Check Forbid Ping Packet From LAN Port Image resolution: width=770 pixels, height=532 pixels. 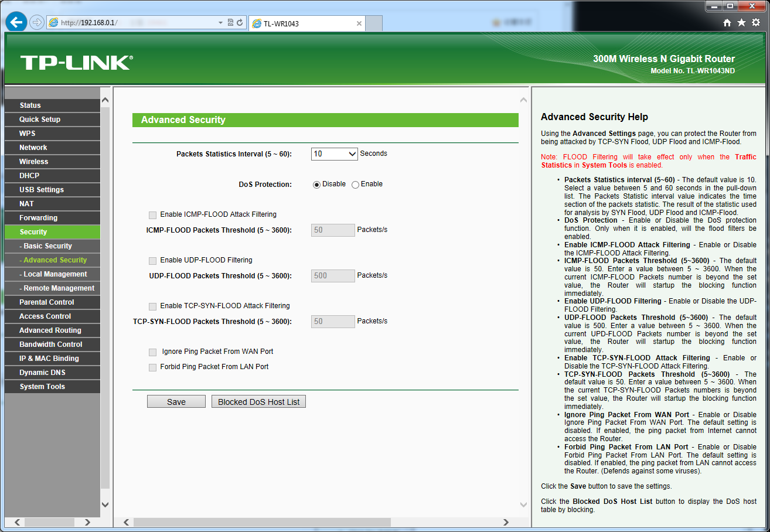[152, 367]
